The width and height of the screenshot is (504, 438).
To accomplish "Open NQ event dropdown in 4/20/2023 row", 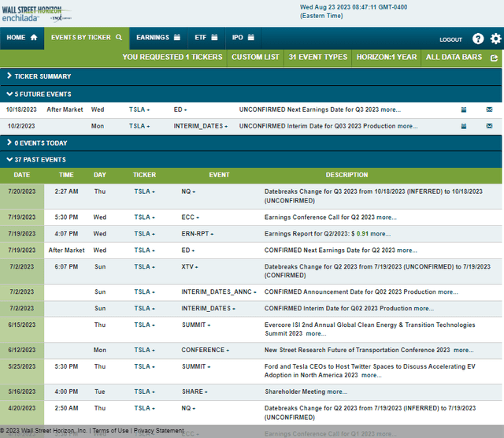I will click(188, 408).
